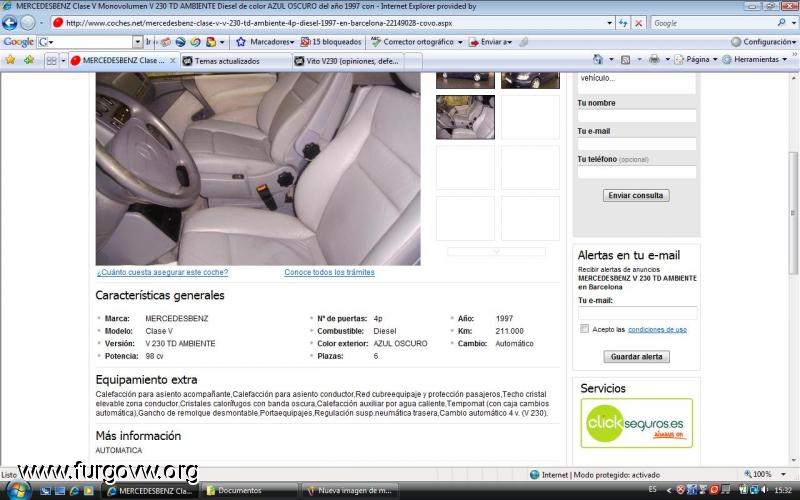Click the RSS feeds icon
This screenshot has height=500, width=800.
pyautogui.click(x=626, y=60)
